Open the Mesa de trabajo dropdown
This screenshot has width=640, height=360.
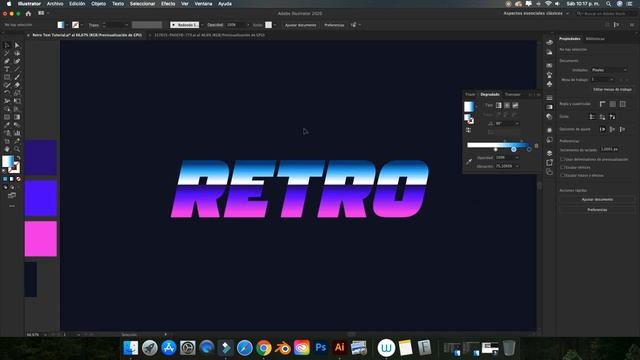click(x=602, y=80)
